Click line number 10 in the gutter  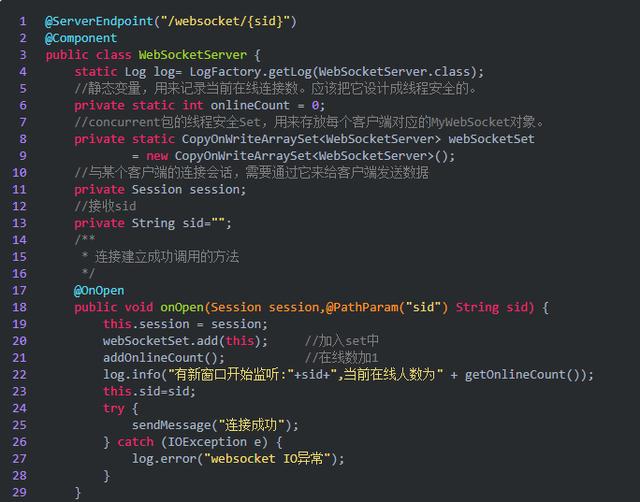(20, 173)
